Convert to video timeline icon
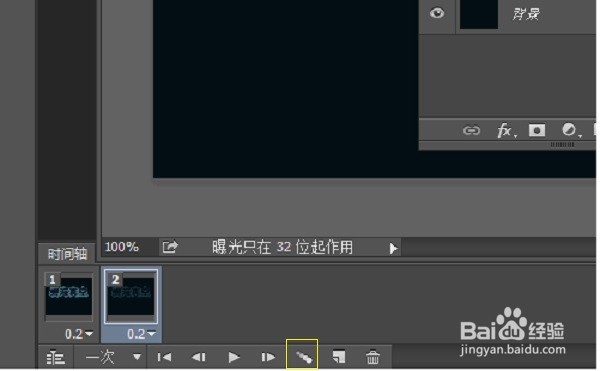The image size is (600, 371). [x=55, y=358]
